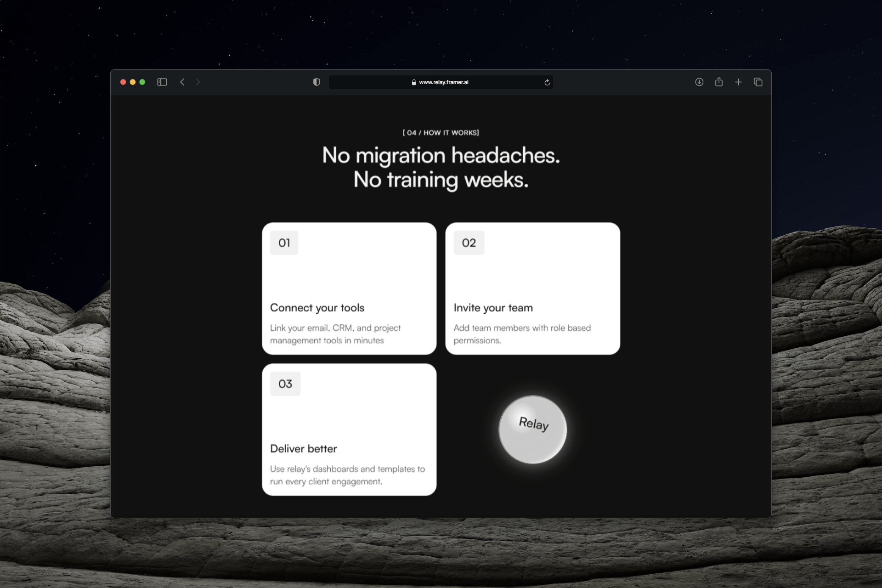
Task: Go forward with the right chevron
Action: 198,82
